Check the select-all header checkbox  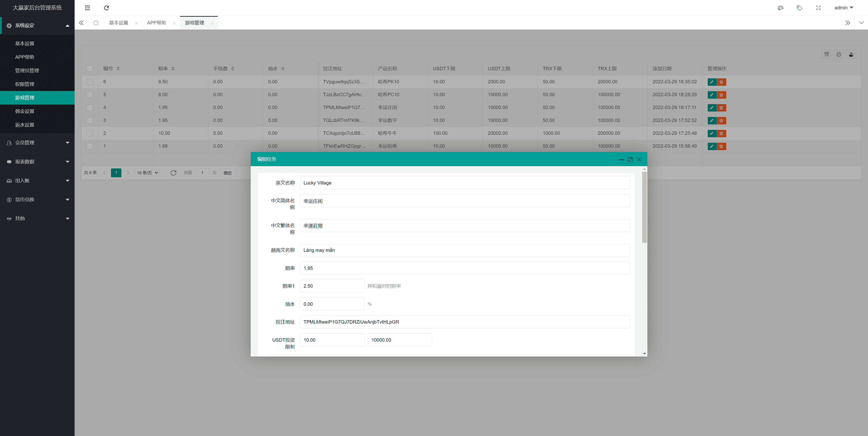(90, 69)
